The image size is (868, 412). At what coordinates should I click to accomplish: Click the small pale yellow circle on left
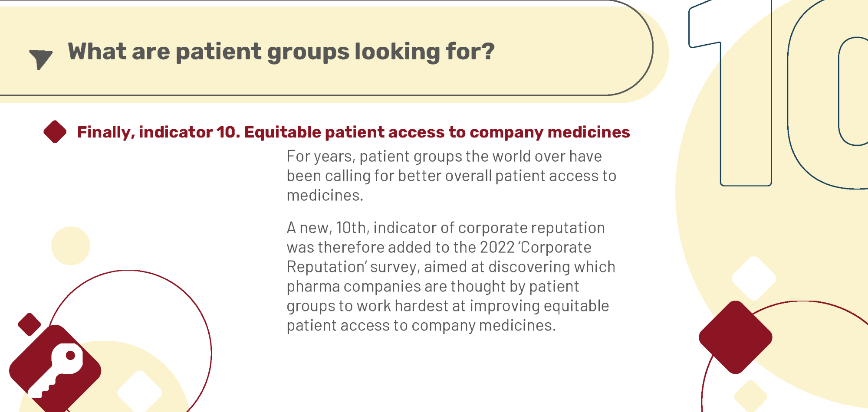coord(71,246)
